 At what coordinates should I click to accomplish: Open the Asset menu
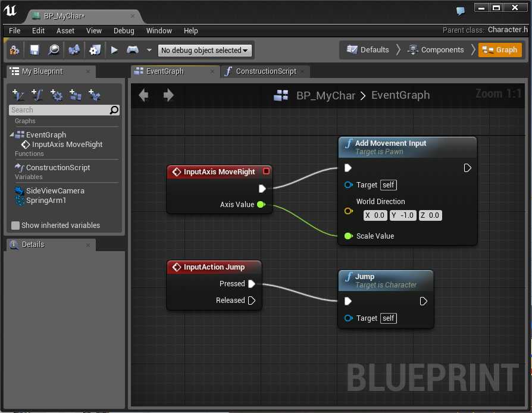coord(65,30)
